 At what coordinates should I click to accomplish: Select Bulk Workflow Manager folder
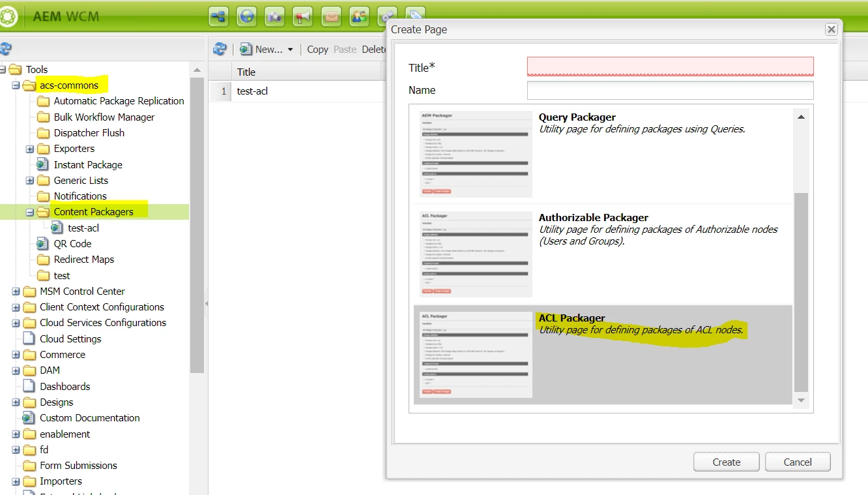coord(104,117)
